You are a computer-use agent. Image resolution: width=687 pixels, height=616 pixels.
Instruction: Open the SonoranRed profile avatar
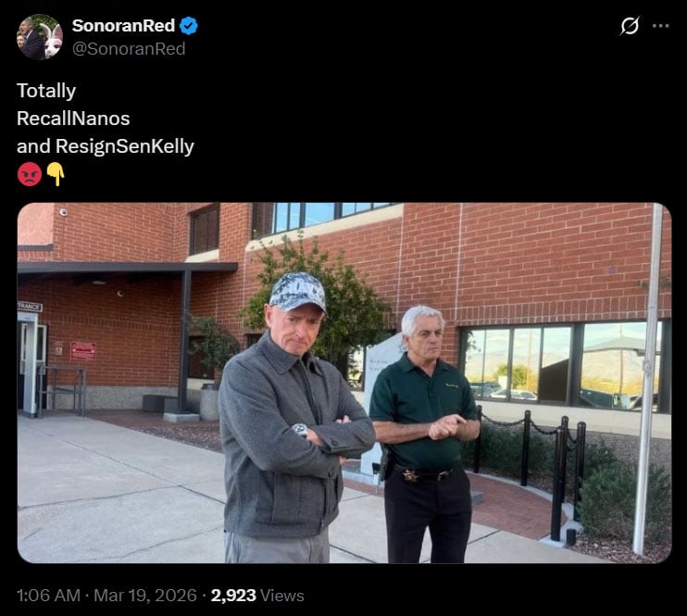(40, 37)
